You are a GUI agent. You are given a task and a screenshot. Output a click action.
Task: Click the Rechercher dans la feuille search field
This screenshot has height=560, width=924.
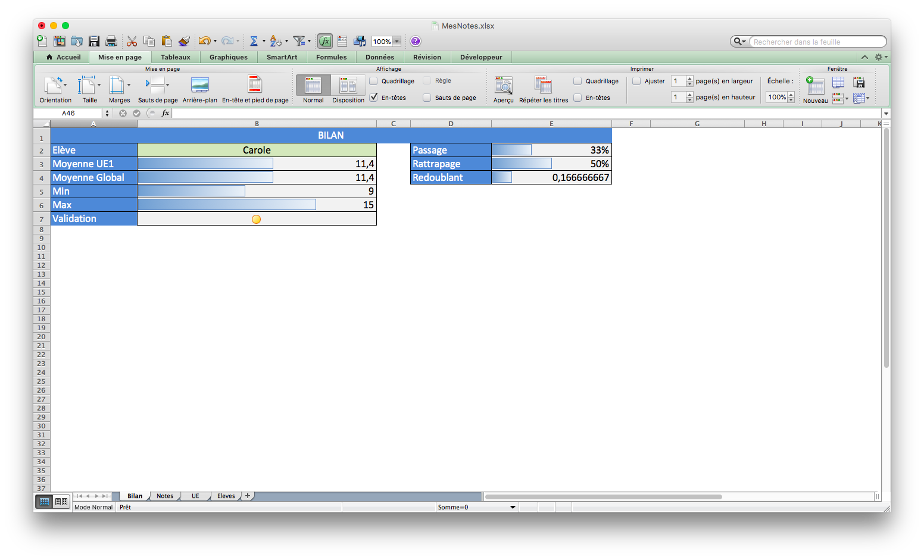816,42
